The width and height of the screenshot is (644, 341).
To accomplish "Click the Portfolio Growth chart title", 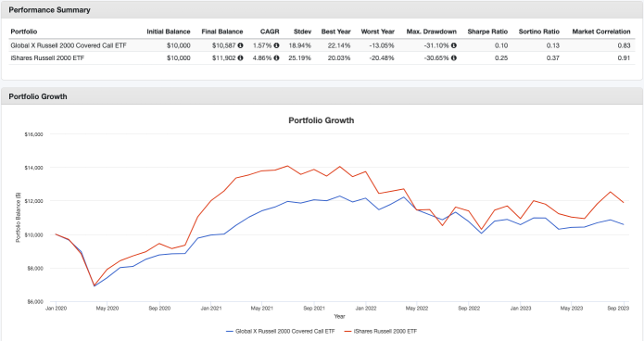I will pyautogui.click(x=322, y=120).
